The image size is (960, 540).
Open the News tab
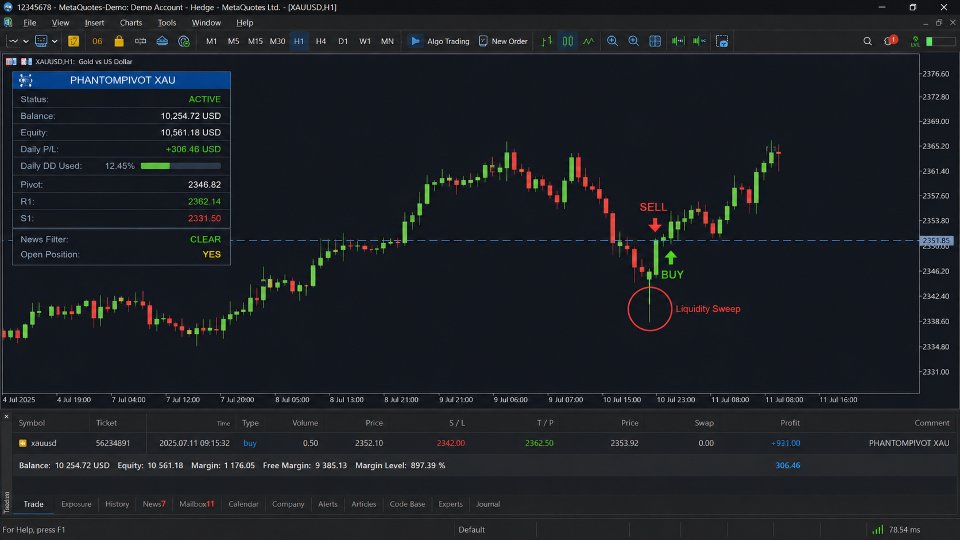tap(154, 504)
